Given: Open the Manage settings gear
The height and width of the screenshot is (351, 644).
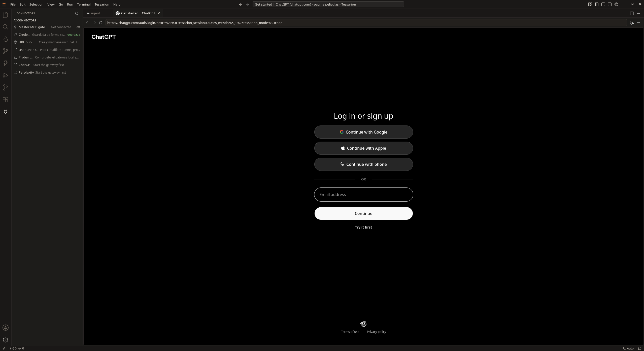Looking at the screenshot, I should point(5,340).
